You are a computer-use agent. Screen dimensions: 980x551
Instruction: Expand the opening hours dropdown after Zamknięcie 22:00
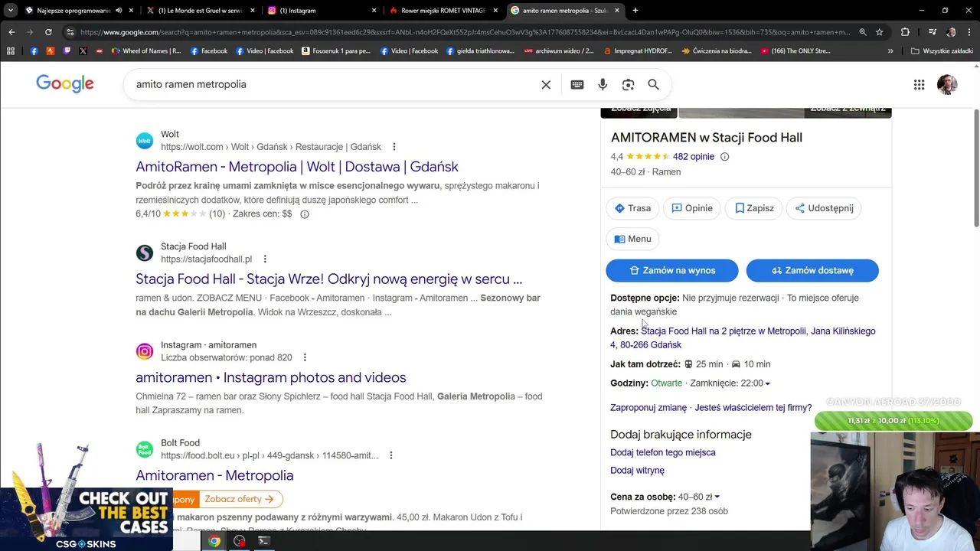click(x=767, y=383)
